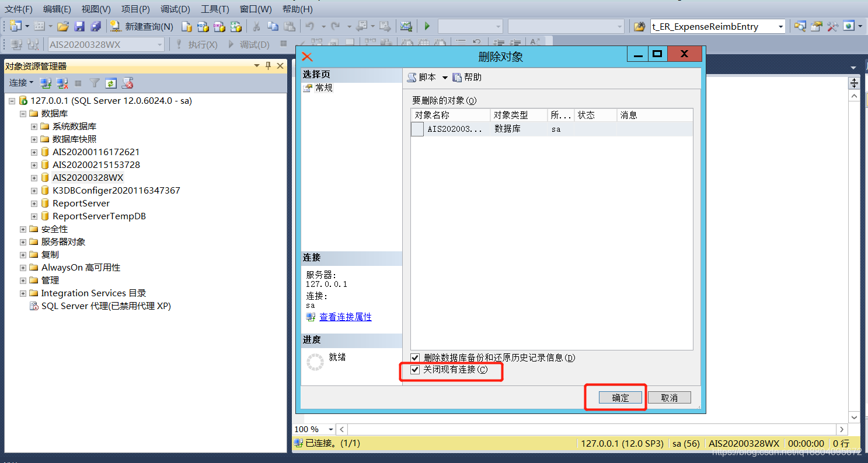Click the Activity Monitor icon

click(x=406, y=26)
